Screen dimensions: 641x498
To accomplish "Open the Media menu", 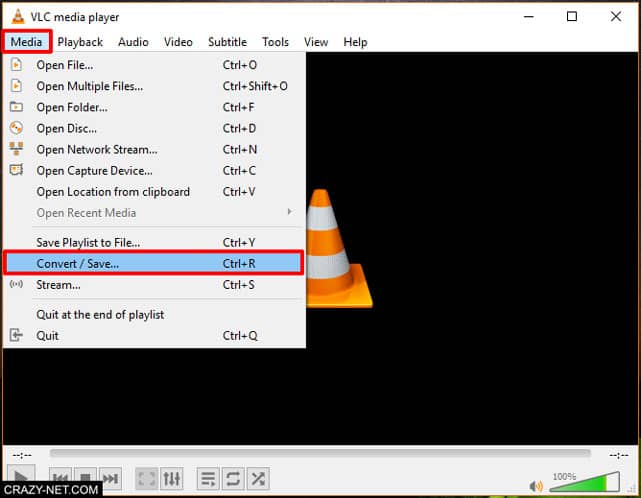I will pyautogui.click(x=26, y=42).
